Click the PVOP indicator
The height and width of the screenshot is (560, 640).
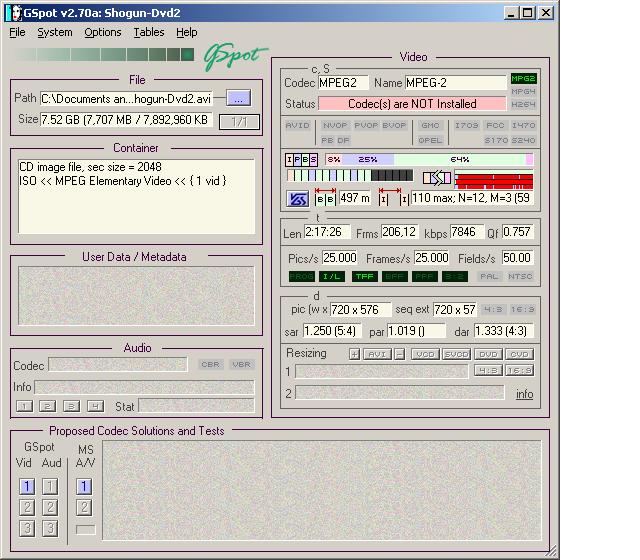(x=366, y=125)
